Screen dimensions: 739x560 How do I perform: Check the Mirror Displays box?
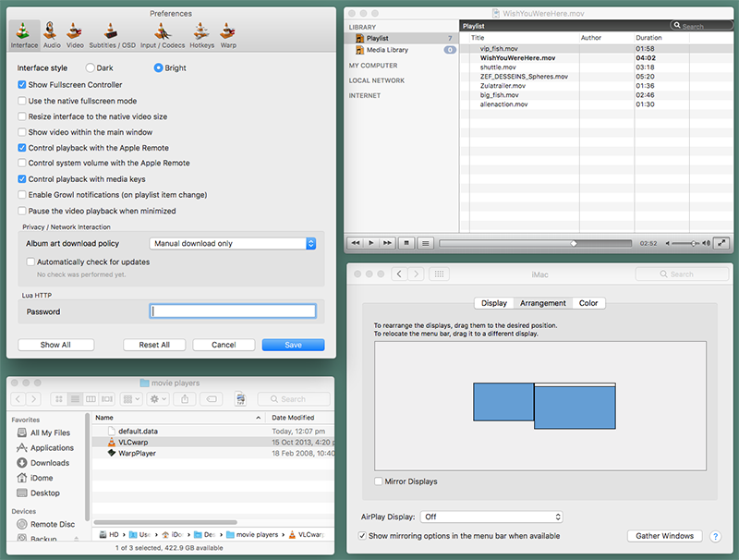[x=379, y=481]
